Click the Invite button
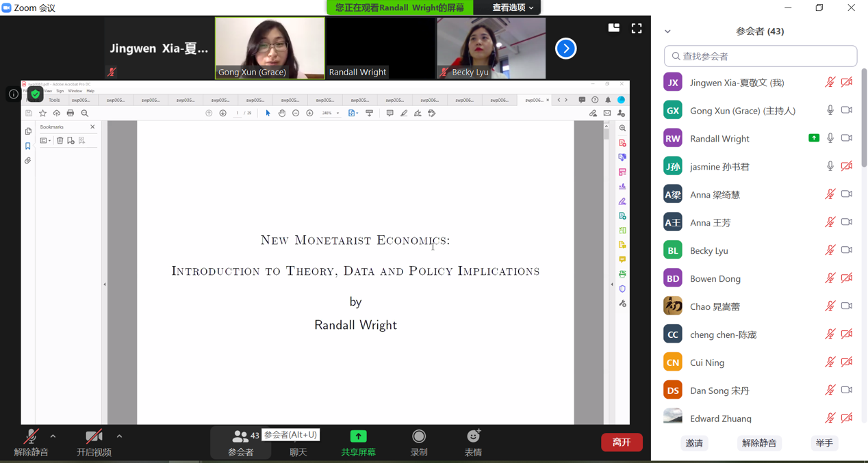 [x=694, y=443]
